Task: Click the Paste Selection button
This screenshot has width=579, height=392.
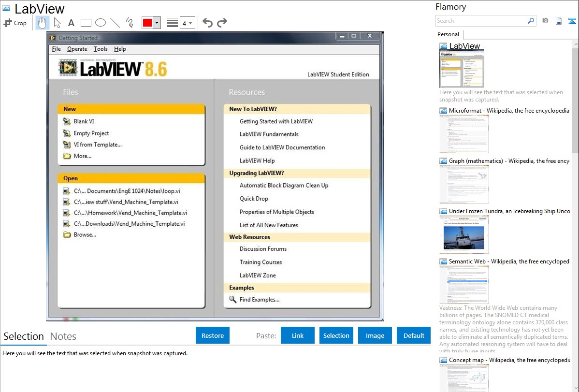Action: pyautogui.click(x=336, y=335)
